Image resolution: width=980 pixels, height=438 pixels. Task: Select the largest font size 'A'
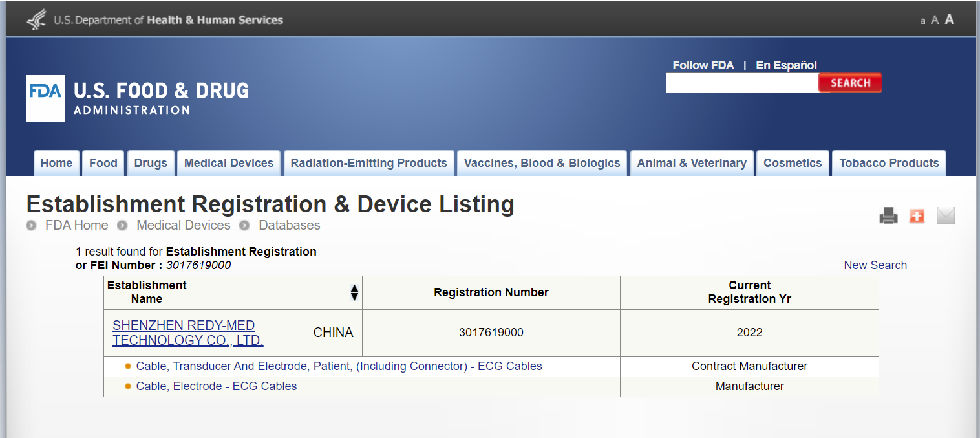pos(949,19)
